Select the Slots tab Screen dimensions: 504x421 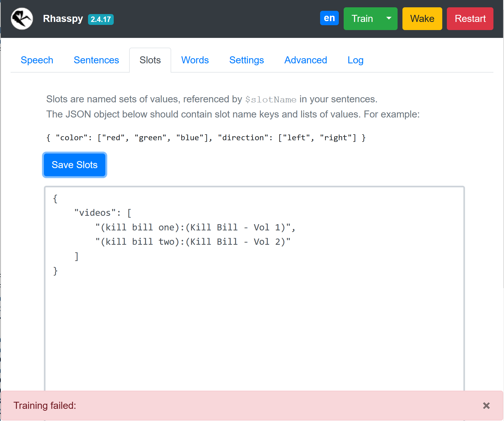(x=150, y=60)
